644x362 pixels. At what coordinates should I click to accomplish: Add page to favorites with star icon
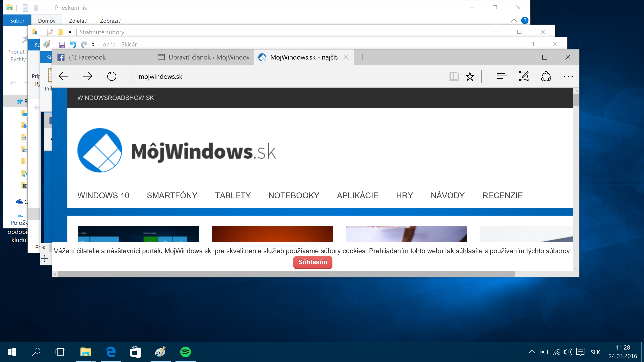pyautogui.click(x=470, y=76)
